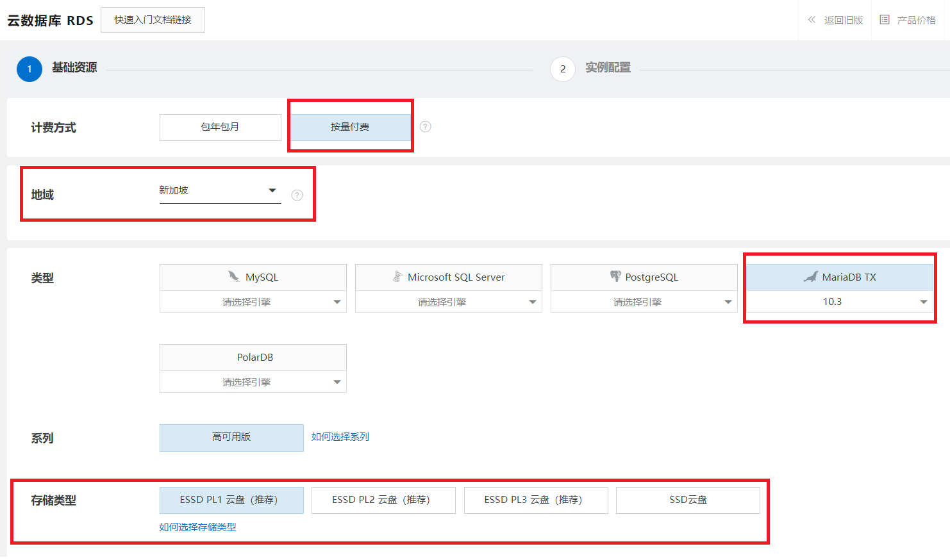950x560 pixels.
Task: Select 高可用版 series option
Action: pyautogui.click(x=231, y=438)
